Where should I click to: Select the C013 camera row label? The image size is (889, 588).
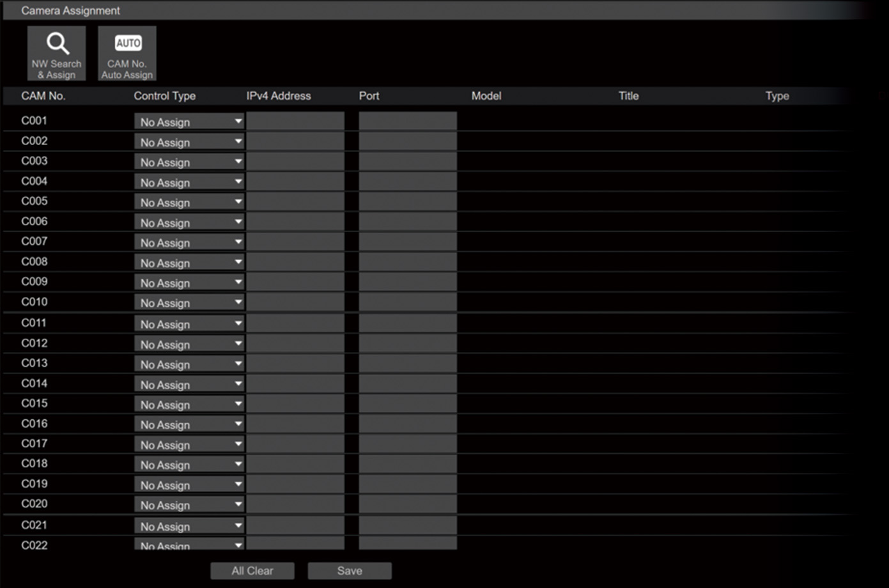coord(35,363)
